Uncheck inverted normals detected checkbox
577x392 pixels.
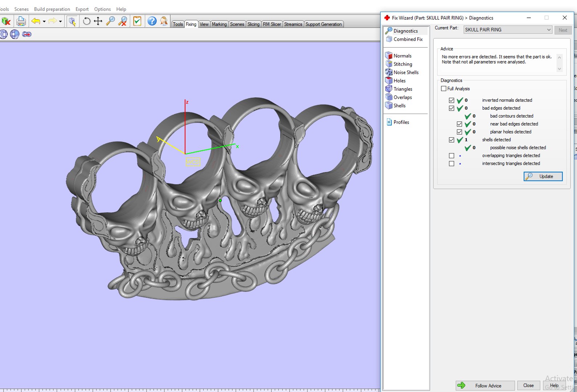[x=451, y=100]
